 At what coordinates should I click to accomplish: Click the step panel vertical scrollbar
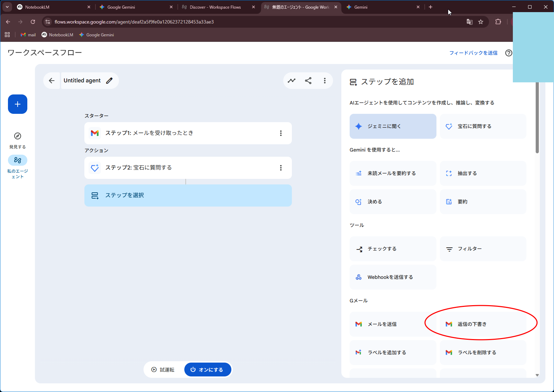click(537, 118)
